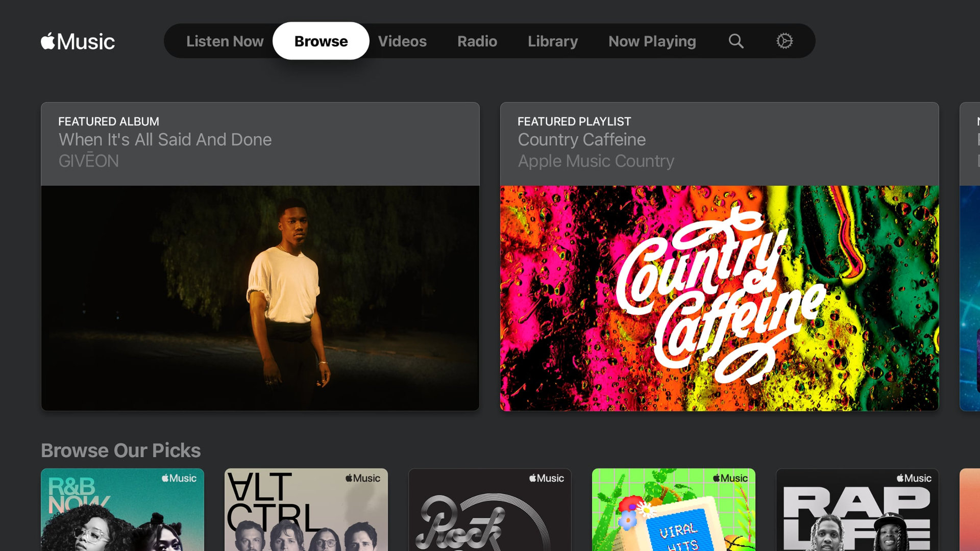Open the Library tab
Viewport: 980px width, 551px height.
click(x=552, y=41)
